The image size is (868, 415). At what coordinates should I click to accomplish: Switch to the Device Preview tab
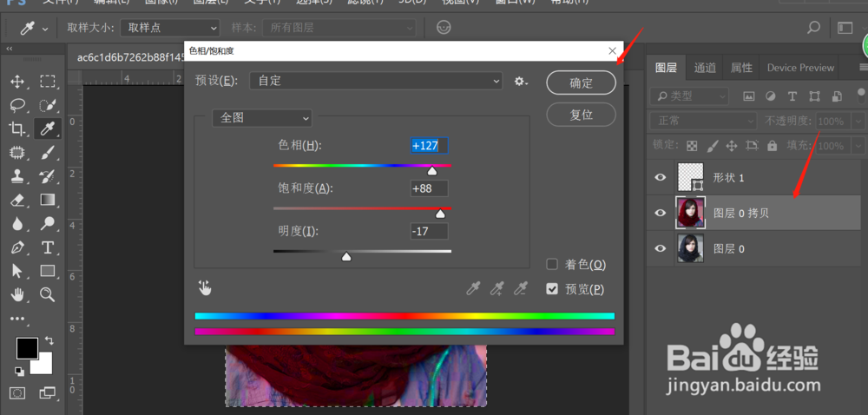point(800,68)
